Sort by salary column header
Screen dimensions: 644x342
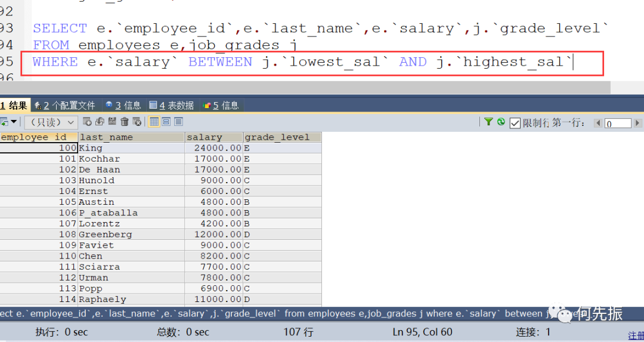tap(214, 137)
